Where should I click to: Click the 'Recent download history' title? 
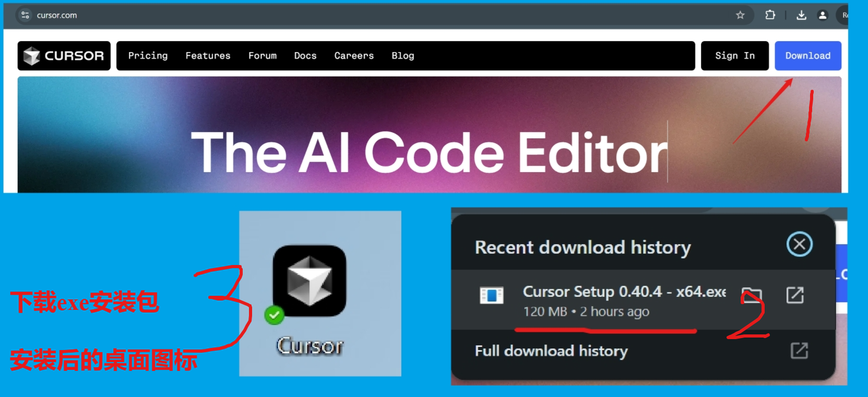pos(583,247)
